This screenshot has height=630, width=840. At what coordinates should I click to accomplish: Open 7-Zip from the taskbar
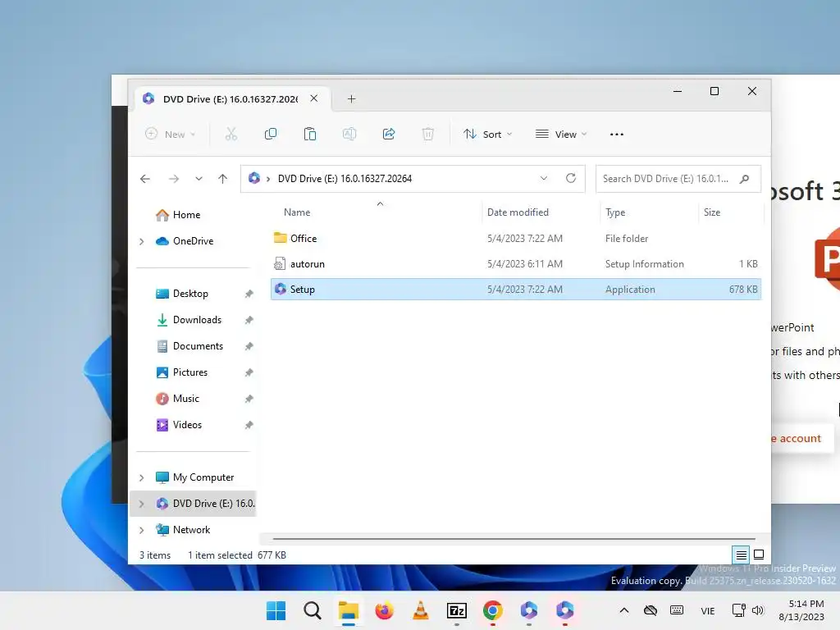click(x=456, y=610)
